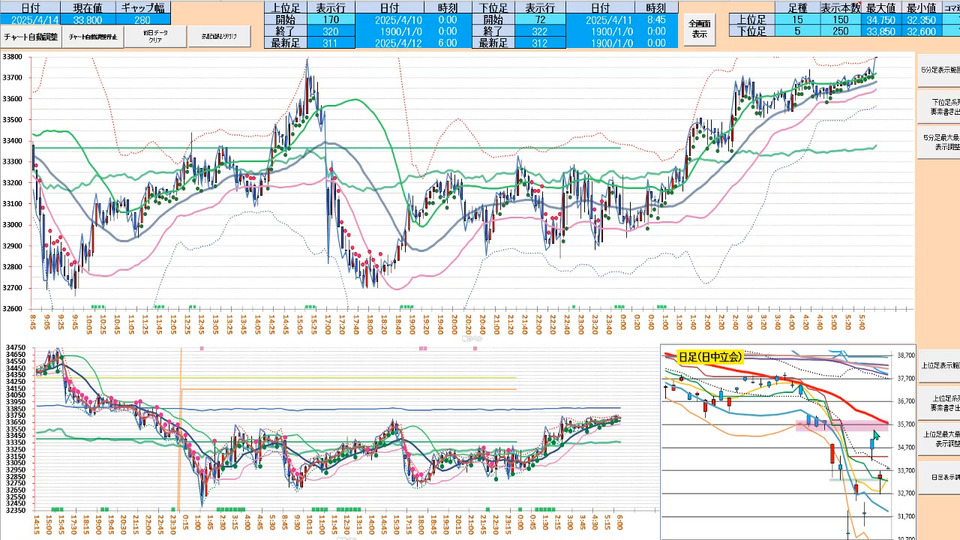This screenshot has width=960, height=540.
Task: Select the 上位足 開始 row cell 170
Action: pos(330,20)
